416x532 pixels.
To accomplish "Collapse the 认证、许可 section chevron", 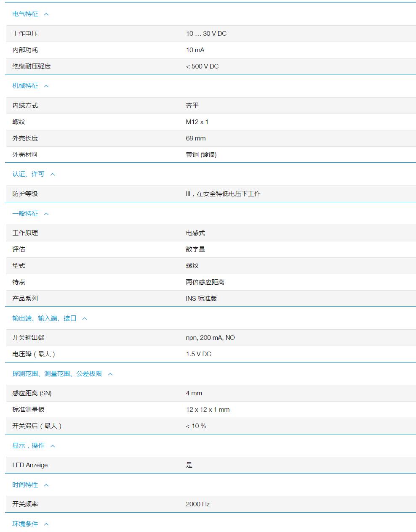I will [53, 174].
